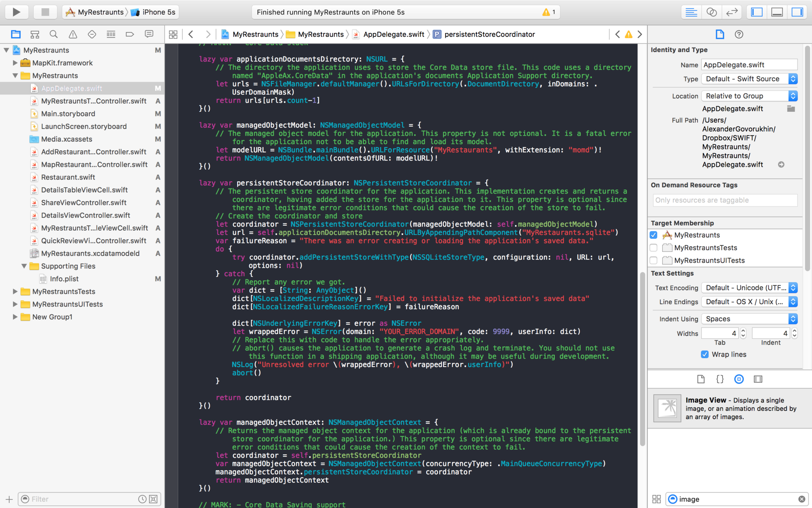
Task: Click persistentStoreCoordinator in jump bar
Action: pos(484,34)
